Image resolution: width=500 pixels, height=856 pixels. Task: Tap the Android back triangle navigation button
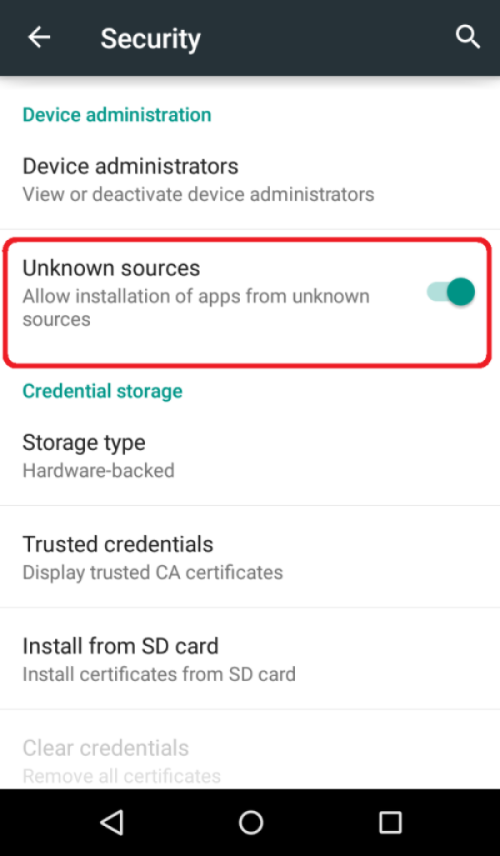click(112, 822)
